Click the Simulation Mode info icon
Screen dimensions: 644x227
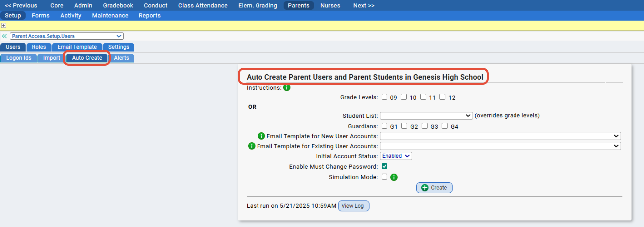coord(394,177)
